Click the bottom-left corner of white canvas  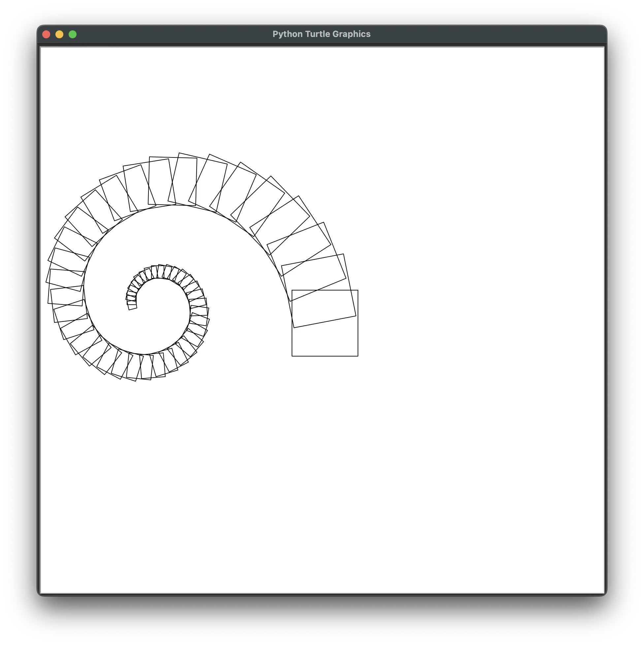click(43, 590)
